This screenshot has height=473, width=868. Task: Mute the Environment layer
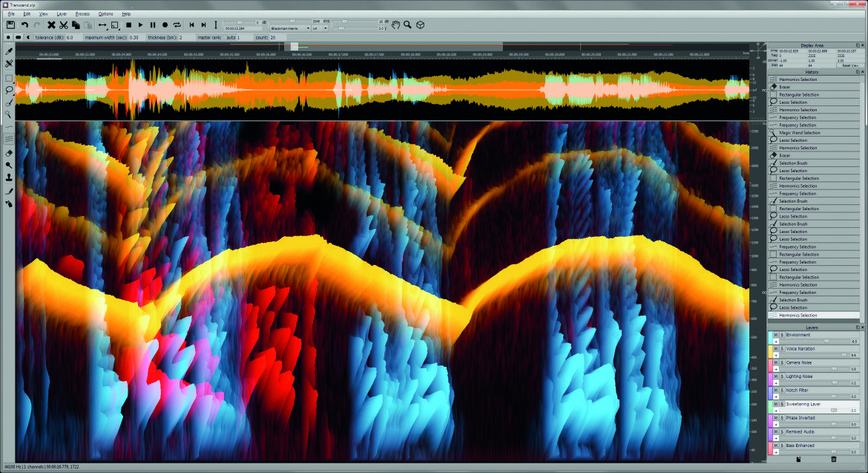click(x=775, y=335)
